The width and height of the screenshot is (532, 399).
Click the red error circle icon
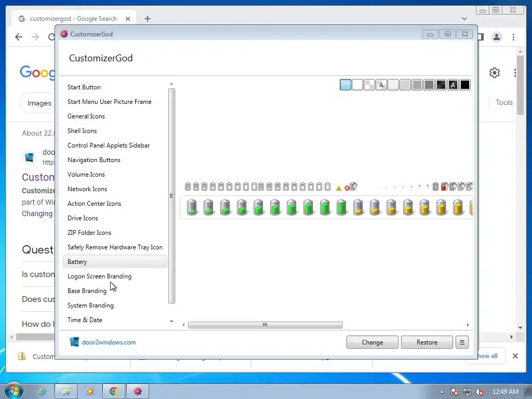click(347, 188)
